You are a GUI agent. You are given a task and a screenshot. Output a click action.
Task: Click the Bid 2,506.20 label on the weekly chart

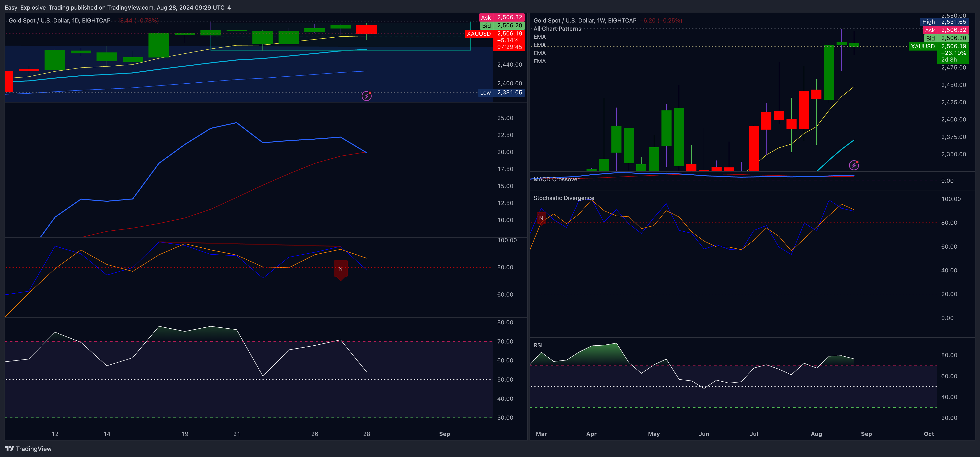pyautogui.click(x=946, y=38)
